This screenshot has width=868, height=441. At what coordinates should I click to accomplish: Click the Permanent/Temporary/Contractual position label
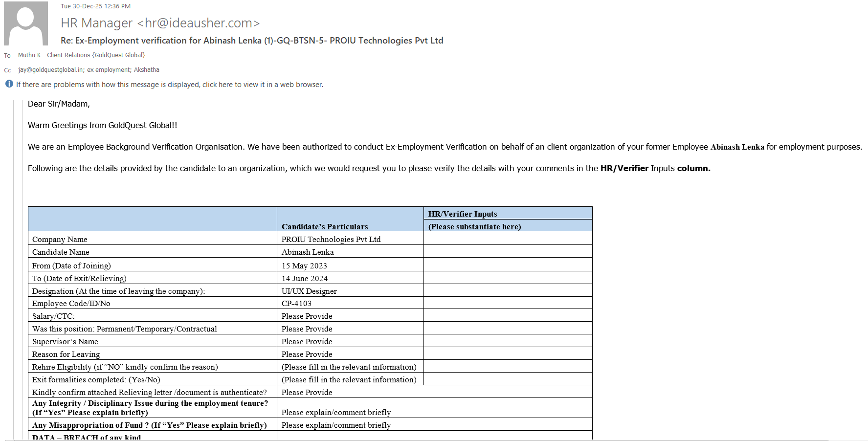[x=125, y=329]
